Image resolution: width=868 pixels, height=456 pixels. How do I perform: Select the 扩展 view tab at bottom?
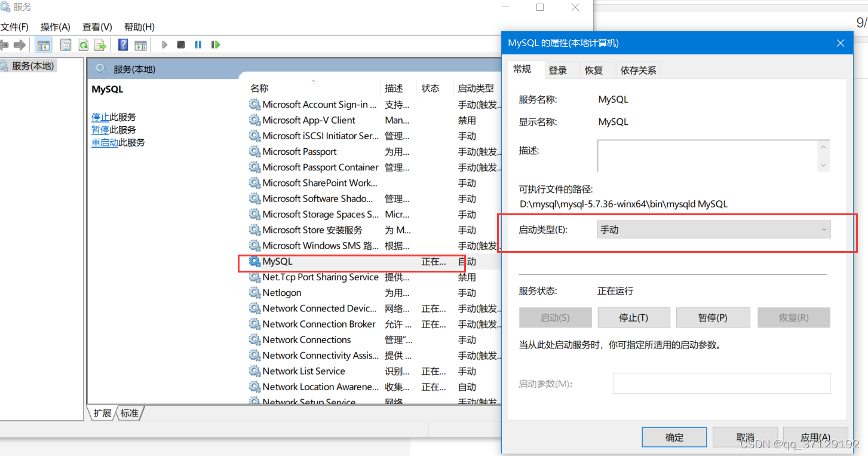pyautogui.click(x=102, y=413)
